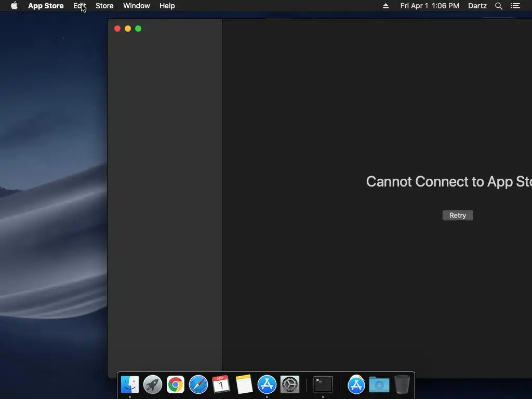The image size is (532, 399).
Task: Open the Applications stack in Dock
Action: pyautogui.click(x=356, y=385)
